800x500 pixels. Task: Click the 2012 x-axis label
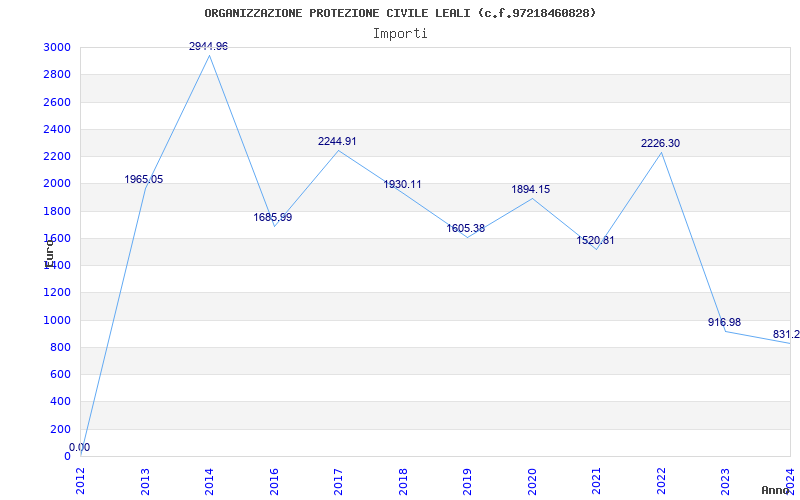pos(81,481)
